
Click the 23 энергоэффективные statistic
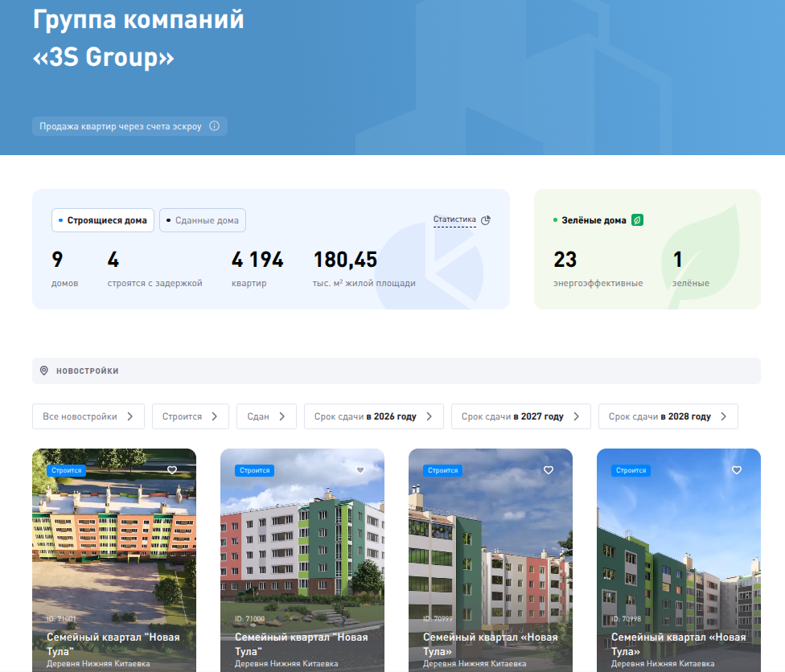click(598, 268)
